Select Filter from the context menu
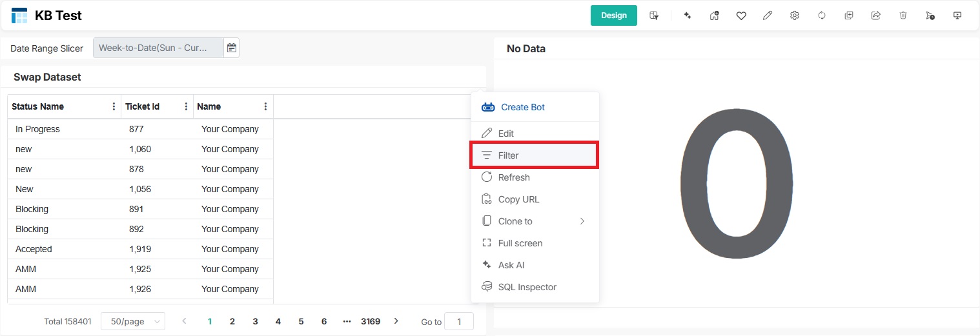Viewport: 980px width, 336px height. click(533, 155)
